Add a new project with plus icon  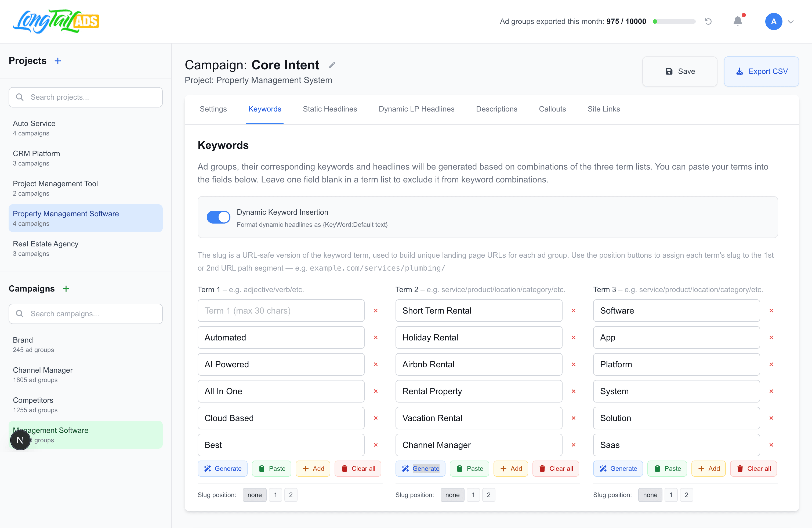click(x=58, y=61)
